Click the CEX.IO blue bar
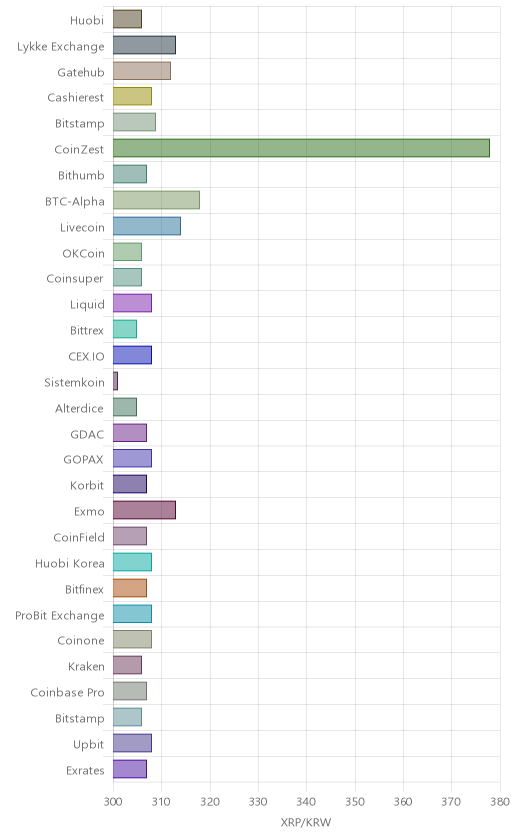The height and width of the screenshot is (840, 512). (132, 355)
